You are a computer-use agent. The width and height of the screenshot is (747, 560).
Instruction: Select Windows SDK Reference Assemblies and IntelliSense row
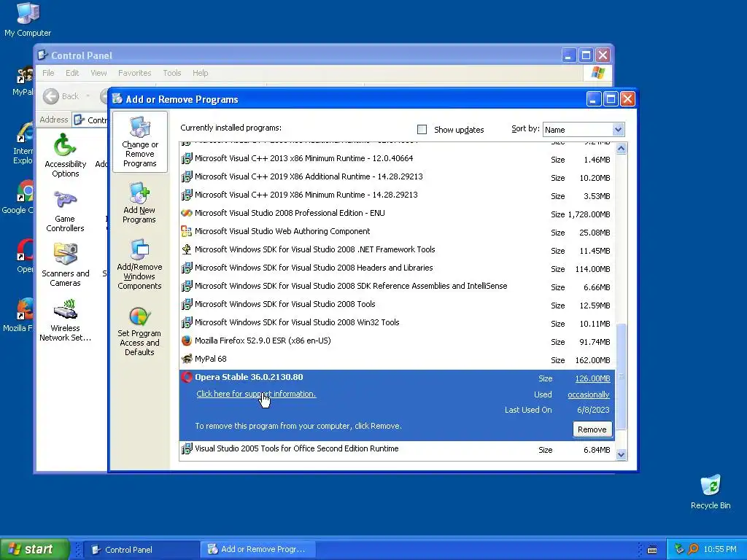(396, 286)
